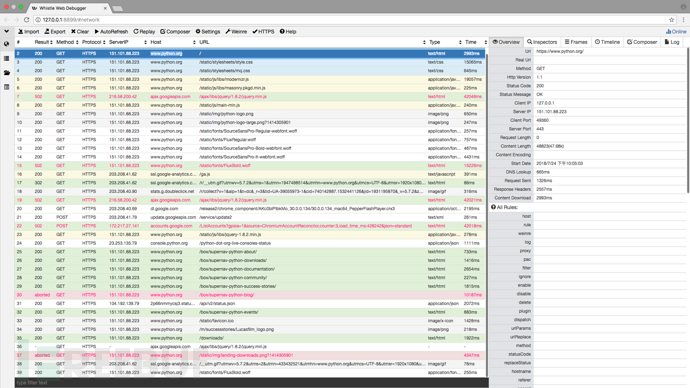This screenshot has height=388, width=690.
Task: Open the Settings menu
Action: coord(208,32)
